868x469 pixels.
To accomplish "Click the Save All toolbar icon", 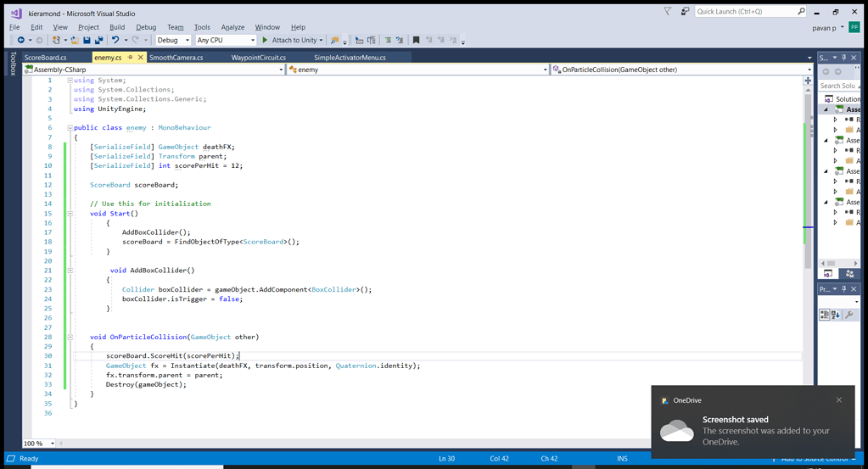I will tap(98, 40).
